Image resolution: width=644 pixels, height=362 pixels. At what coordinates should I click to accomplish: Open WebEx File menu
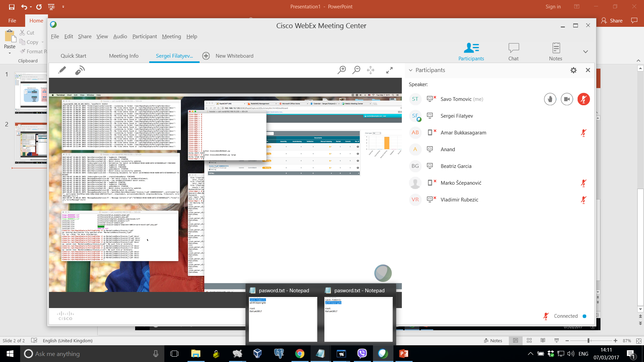point(55,37)
